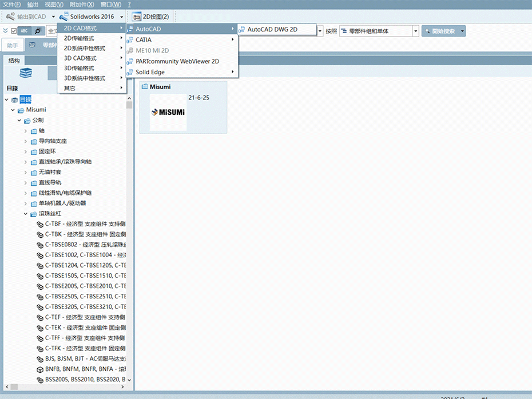Open the 窗口(W) menu
532x399 pixels.
click(x=111, y=5)
